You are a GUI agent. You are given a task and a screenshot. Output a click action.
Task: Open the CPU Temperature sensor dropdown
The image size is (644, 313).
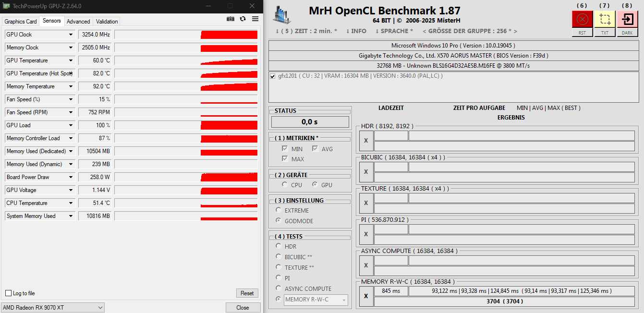click(x=71, y=203)
